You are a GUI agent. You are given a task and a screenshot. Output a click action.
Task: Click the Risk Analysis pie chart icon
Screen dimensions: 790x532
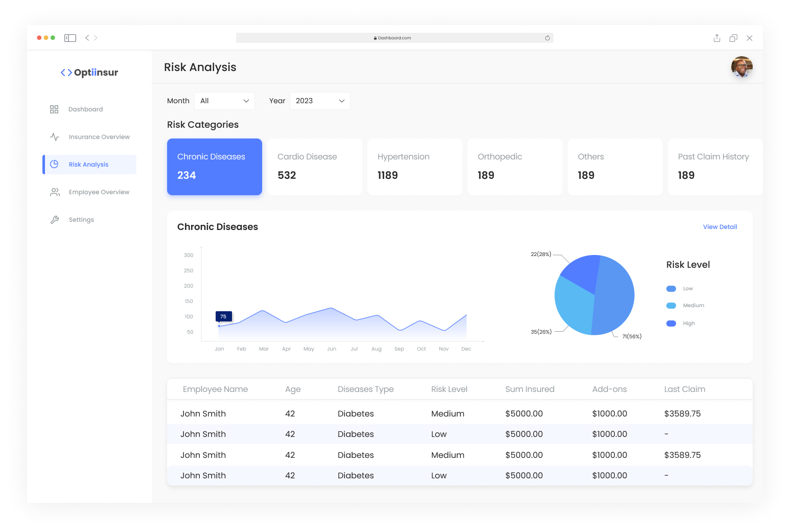(55, 164)
